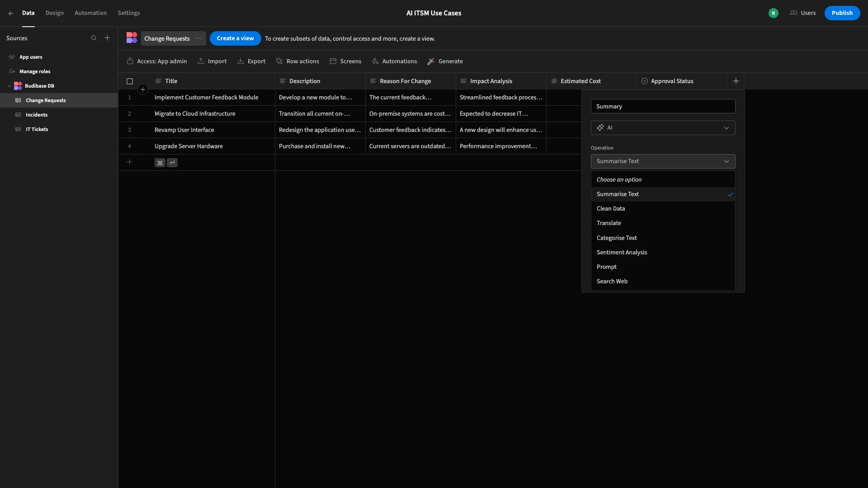Click Description column header

click(x=320, y=81)
